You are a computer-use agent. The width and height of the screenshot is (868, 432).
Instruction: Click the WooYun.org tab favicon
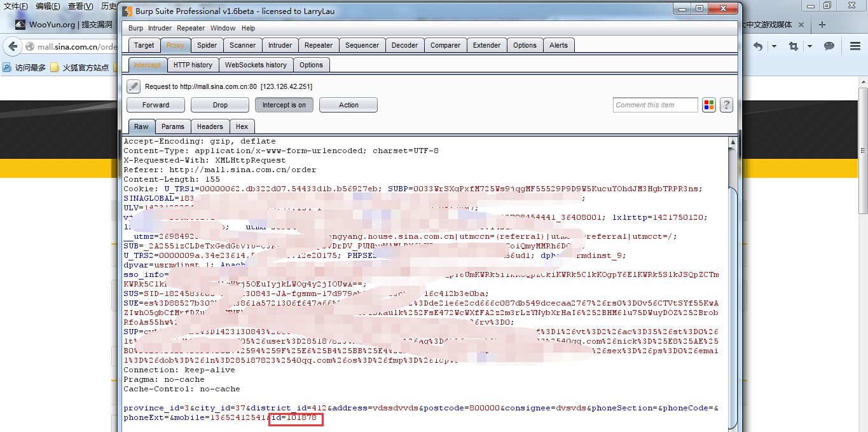[21, 25]
